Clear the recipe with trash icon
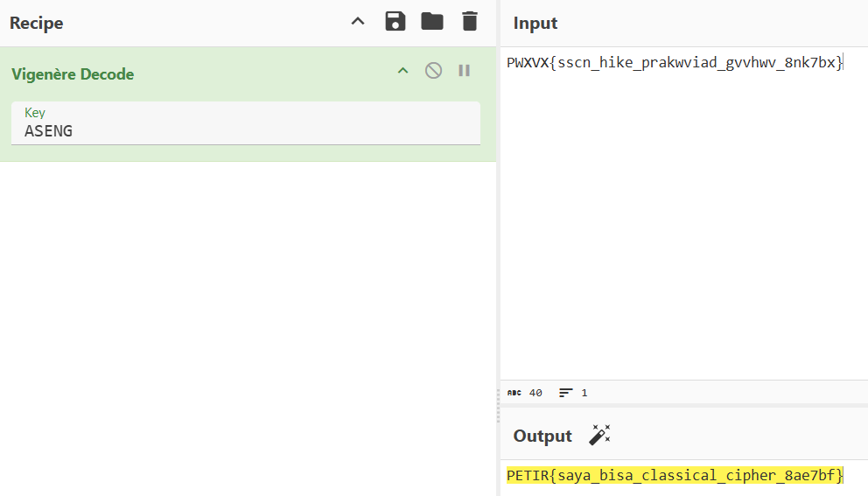Image resolution: width=868 pixels, height=496 pixels. coord(469,22)
